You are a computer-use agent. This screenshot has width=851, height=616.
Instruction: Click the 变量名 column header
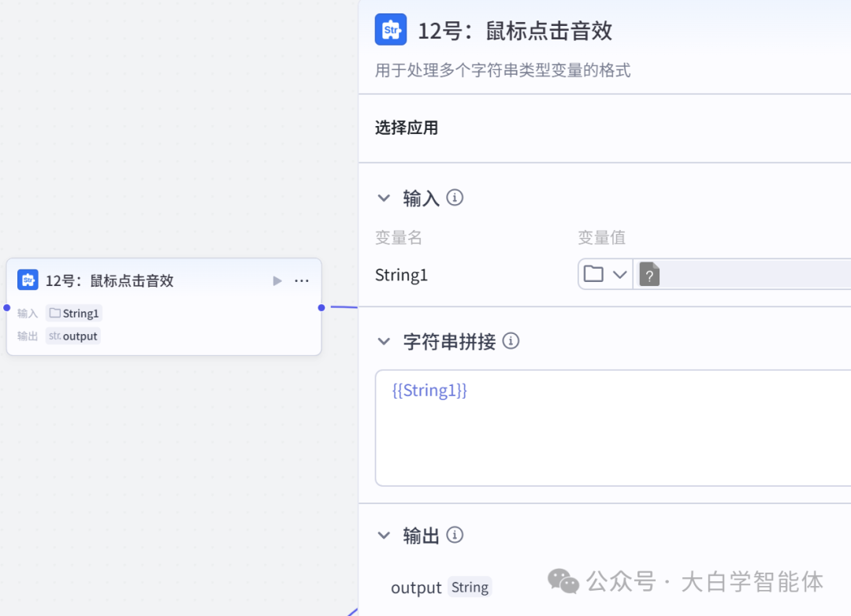coord(399,237)
